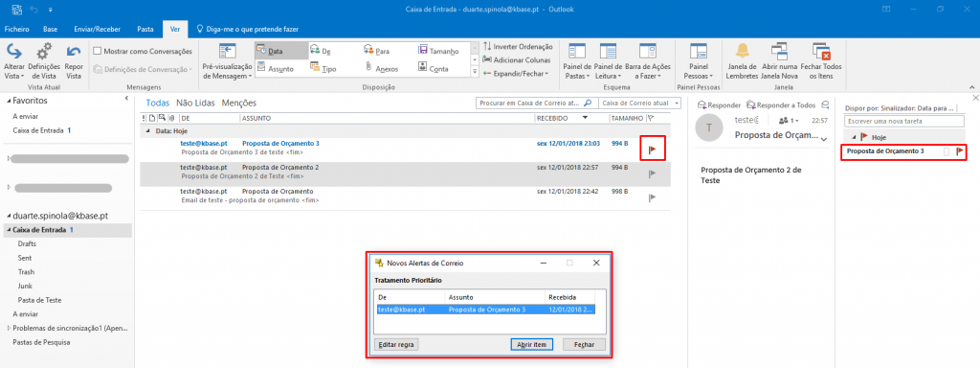Click Fechar Todos os Itens
The width and height of the screenshot is (980, 368).
coord(820,60)
